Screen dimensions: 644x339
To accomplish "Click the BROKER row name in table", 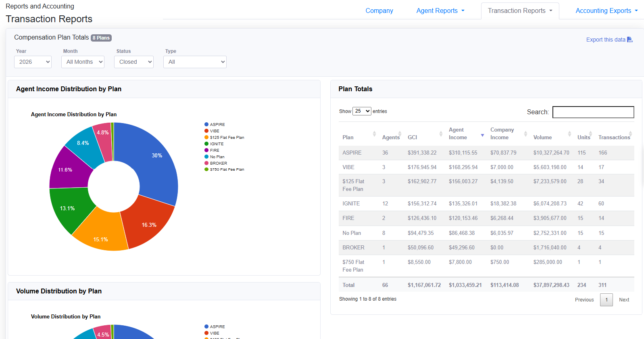I will click(354, 247).
